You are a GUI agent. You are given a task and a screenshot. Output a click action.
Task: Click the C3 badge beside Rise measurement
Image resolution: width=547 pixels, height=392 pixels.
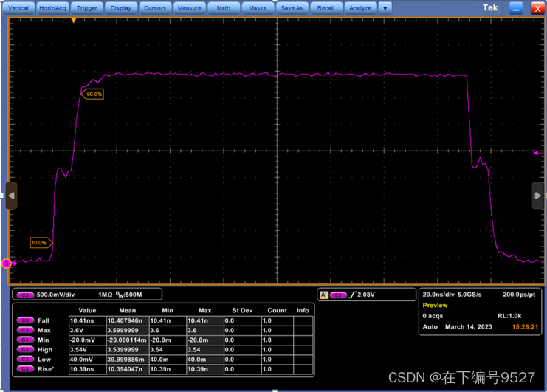click(25, 368)
